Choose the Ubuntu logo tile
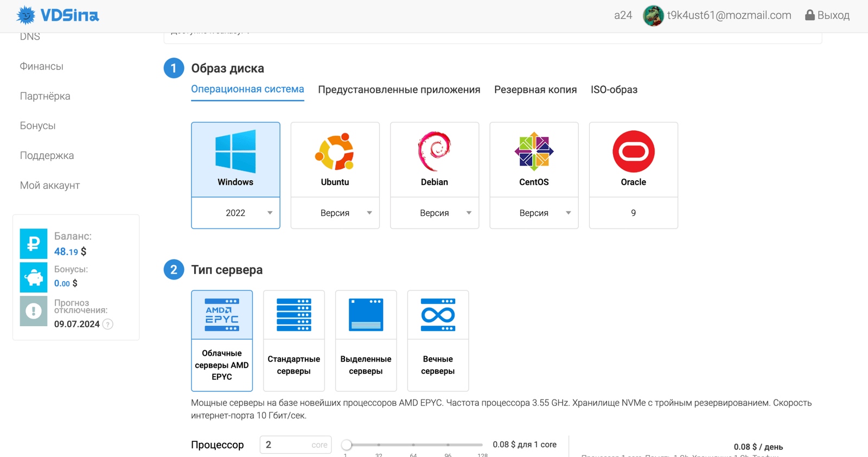Viewport: 868px width, 457px height. pyautogui.click(x=335, y=151)
